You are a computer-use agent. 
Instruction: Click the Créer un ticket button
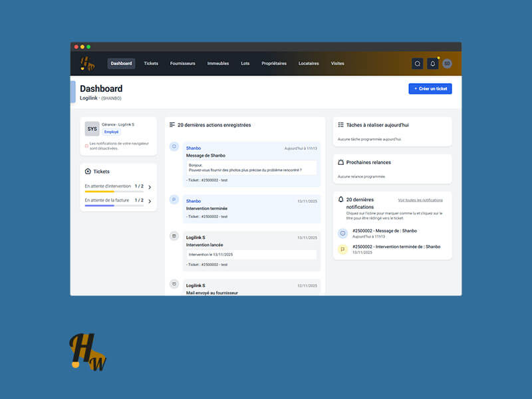pos(430,88)
